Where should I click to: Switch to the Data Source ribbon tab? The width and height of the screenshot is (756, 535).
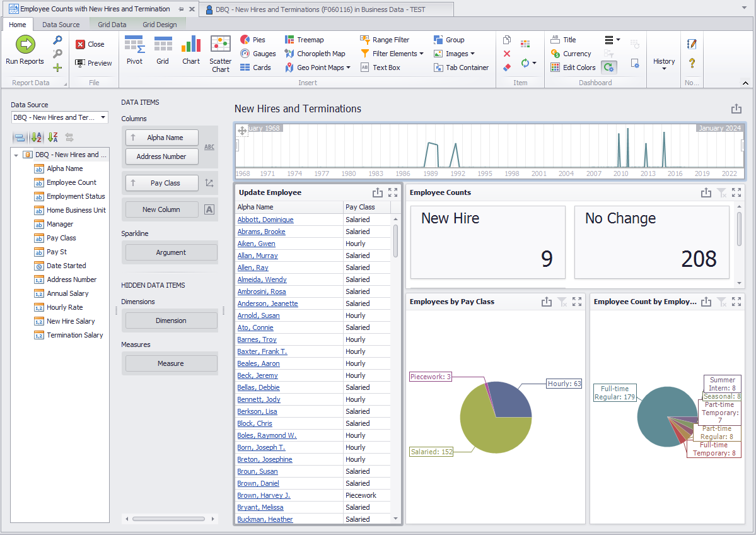point(61,25)
